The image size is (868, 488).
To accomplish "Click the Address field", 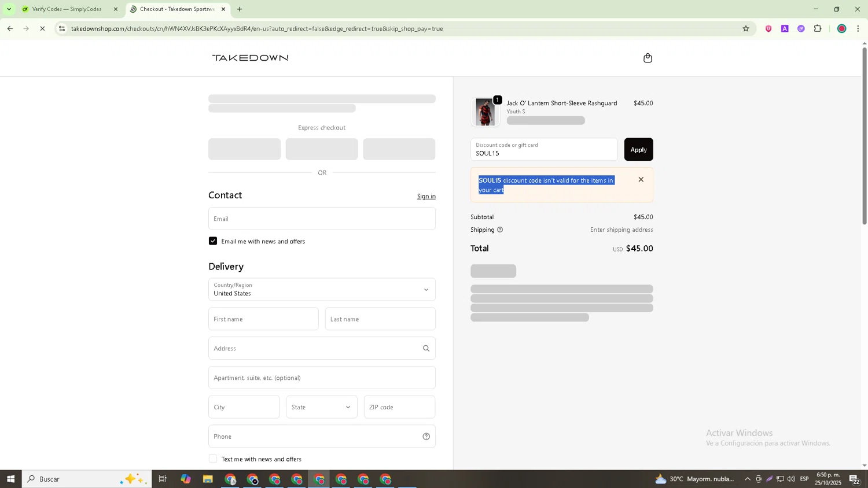I will [322, 348].
